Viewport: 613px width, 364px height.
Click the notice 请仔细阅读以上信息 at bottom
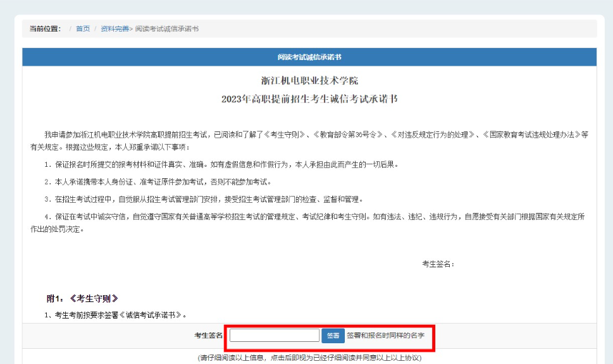click(309, 358)
